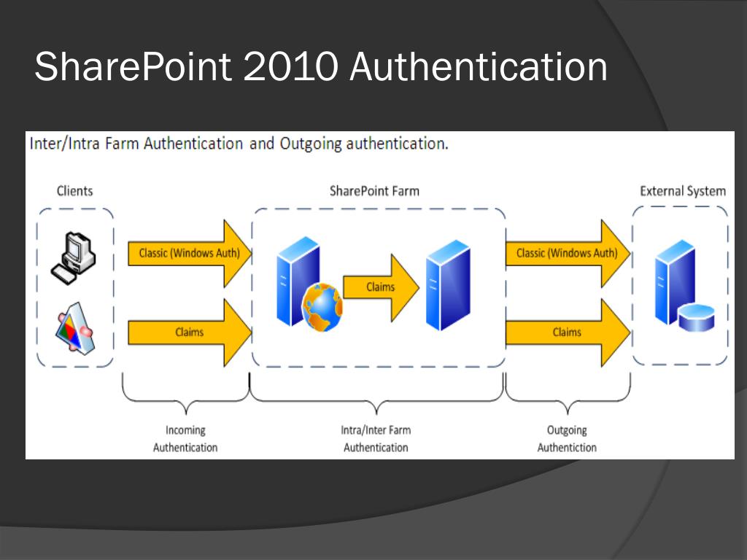Image resolution: width=747 pixels, height=560 pixels.
Task: Click the Incoming Authentication caption
Action: [185, 438]
